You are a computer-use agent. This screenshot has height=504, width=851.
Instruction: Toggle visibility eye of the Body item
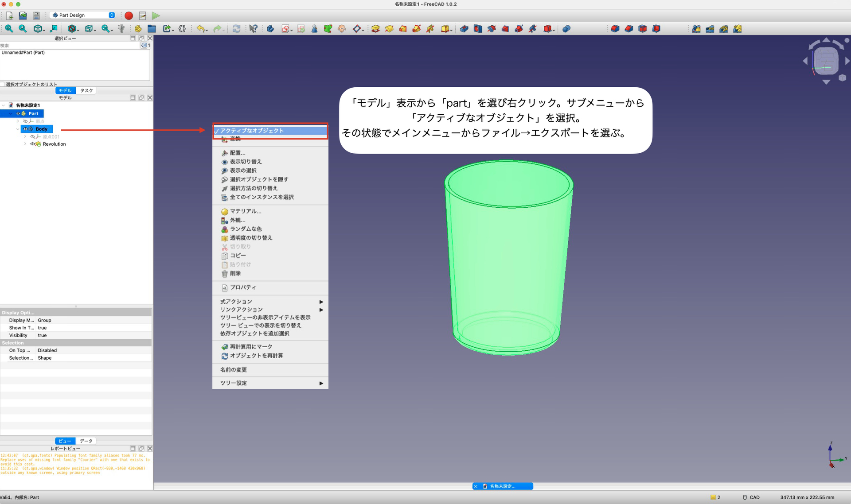(25, 129)
